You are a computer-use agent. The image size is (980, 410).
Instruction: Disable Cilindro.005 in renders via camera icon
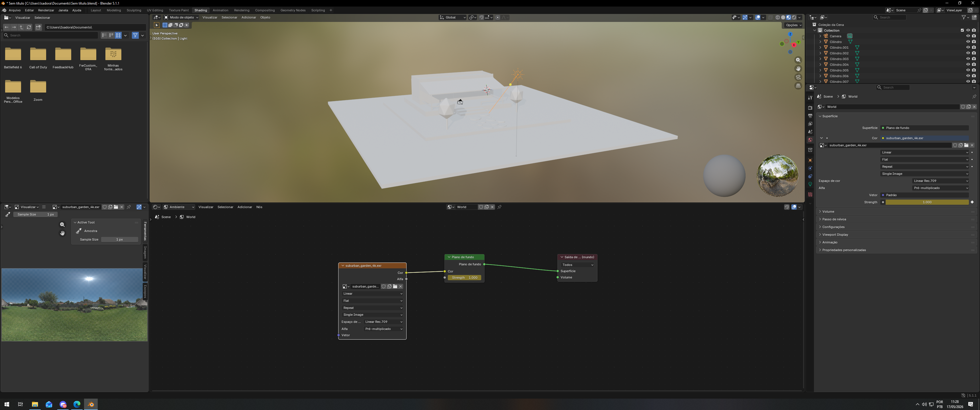coord(974,70)
